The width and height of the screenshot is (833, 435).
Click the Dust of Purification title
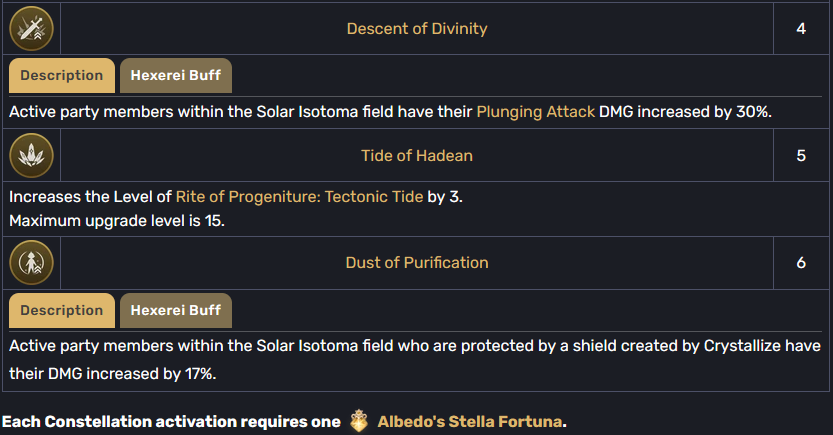point(417,262)
